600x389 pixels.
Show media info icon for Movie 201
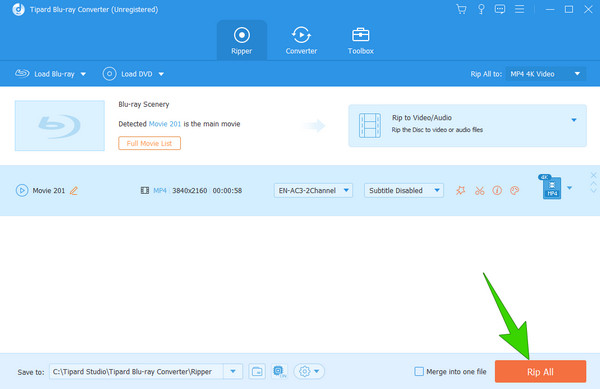pyautogui.click(x=497, y=190)
